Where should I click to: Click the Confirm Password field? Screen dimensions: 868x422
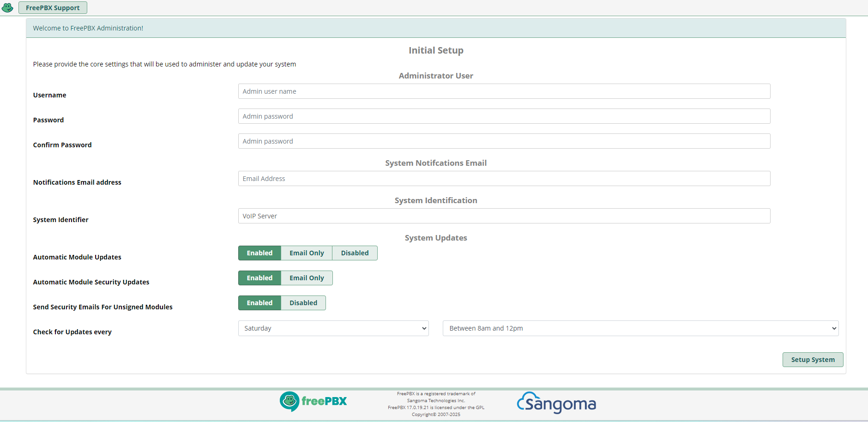[504, 141]
